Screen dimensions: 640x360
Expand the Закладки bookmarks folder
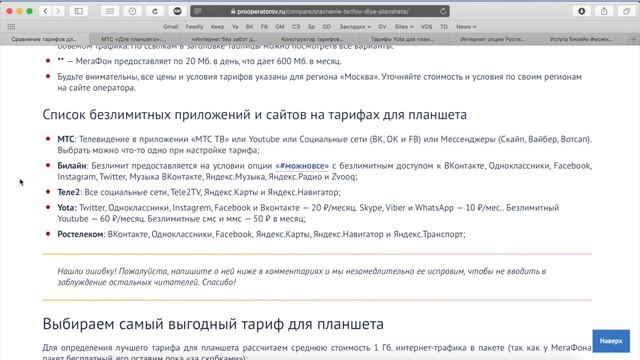coord(355,27)
